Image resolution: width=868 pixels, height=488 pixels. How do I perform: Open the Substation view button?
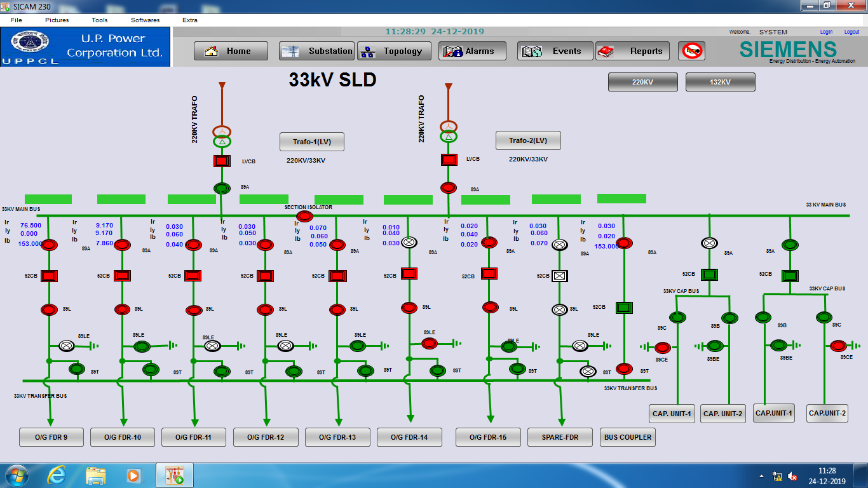(x=316, y=51)
